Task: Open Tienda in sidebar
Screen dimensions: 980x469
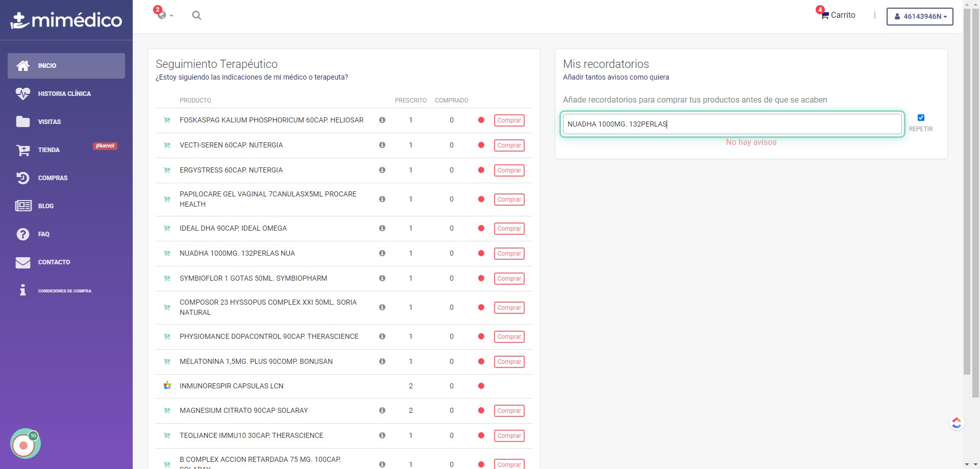Action: click(66, 150)
